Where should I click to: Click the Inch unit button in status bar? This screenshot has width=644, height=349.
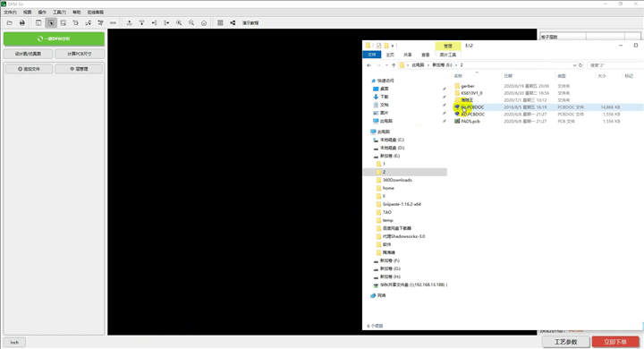pos(14,342)
